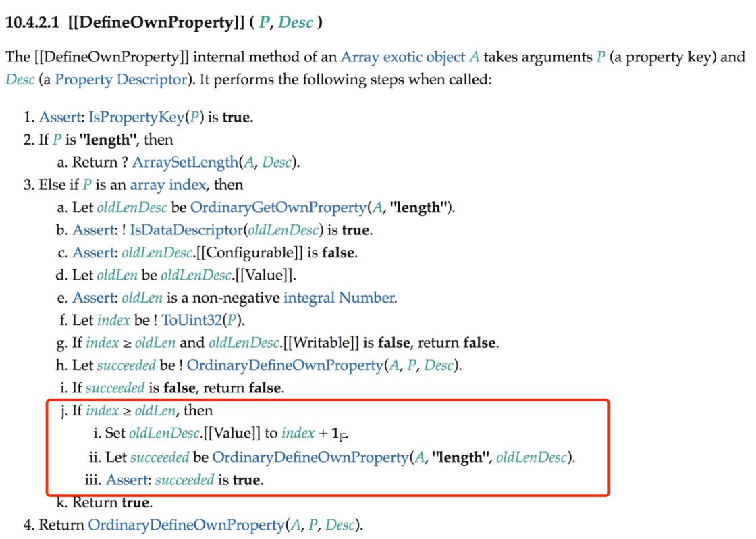
Task: Follow the IsDataDescriptor link
Action: (x=186, y=230)
